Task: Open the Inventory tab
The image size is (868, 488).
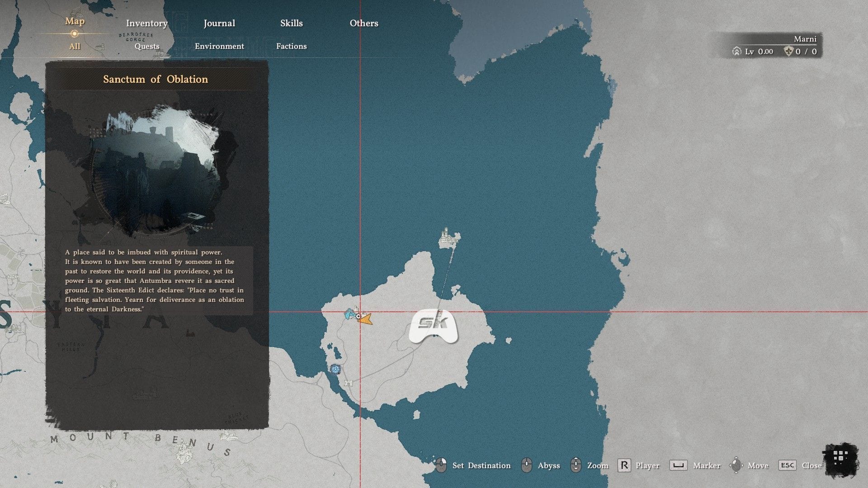Action: click(146, 23)
